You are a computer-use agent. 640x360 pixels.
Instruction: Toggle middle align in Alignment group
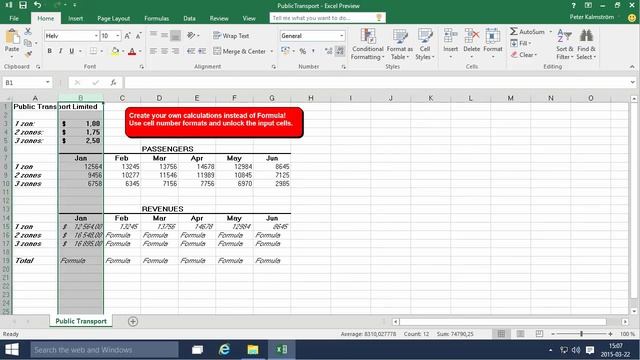click(x=164, y=36)
